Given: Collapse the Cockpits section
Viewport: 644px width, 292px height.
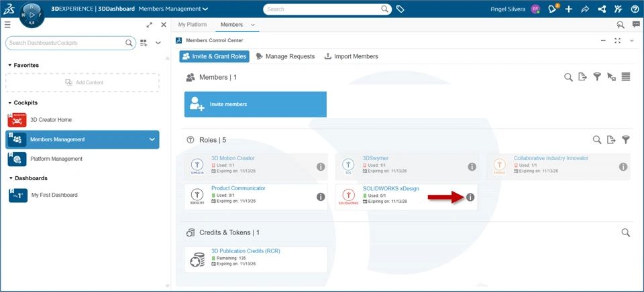Looking at the screenshot, I should click(x=10, y=103).
